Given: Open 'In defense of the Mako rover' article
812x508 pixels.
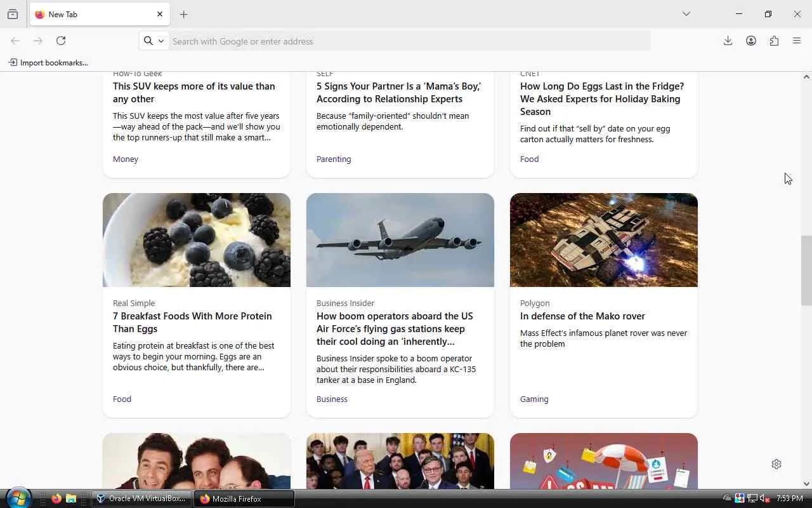Looking at the screenshot, I should (582, 316).
